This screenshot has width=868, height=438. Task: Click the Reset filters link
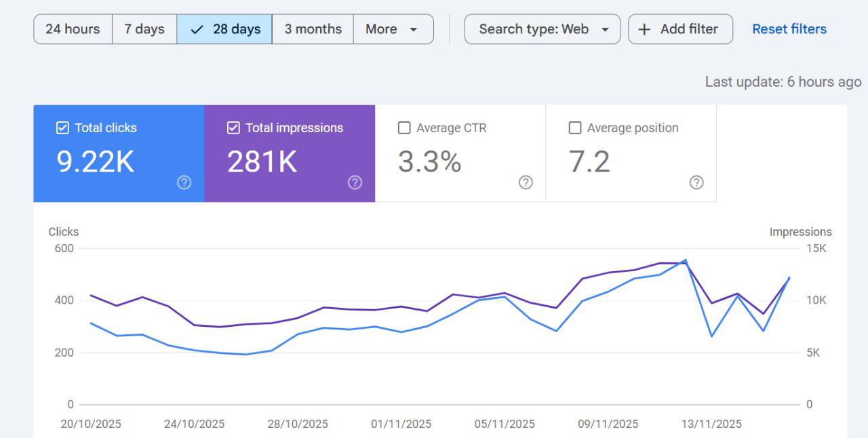click(789, 29)
